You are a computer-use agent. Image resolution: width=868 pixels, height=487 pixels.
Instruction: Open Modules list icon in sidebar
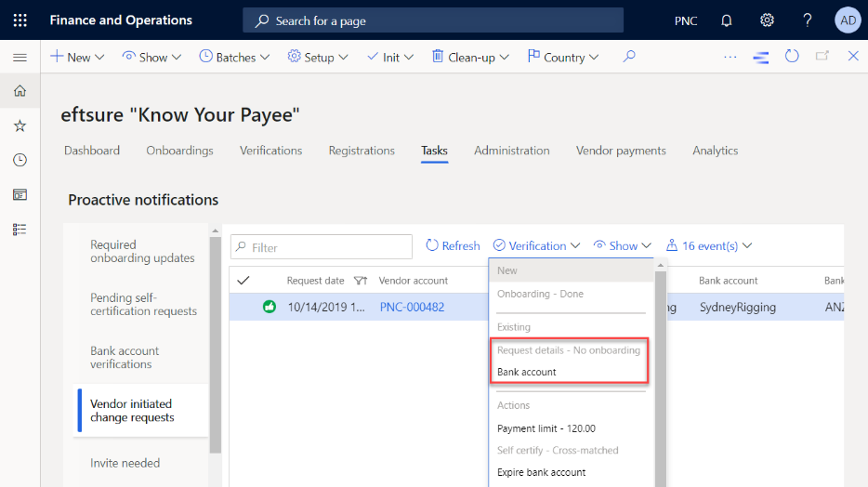click(20, 230)
